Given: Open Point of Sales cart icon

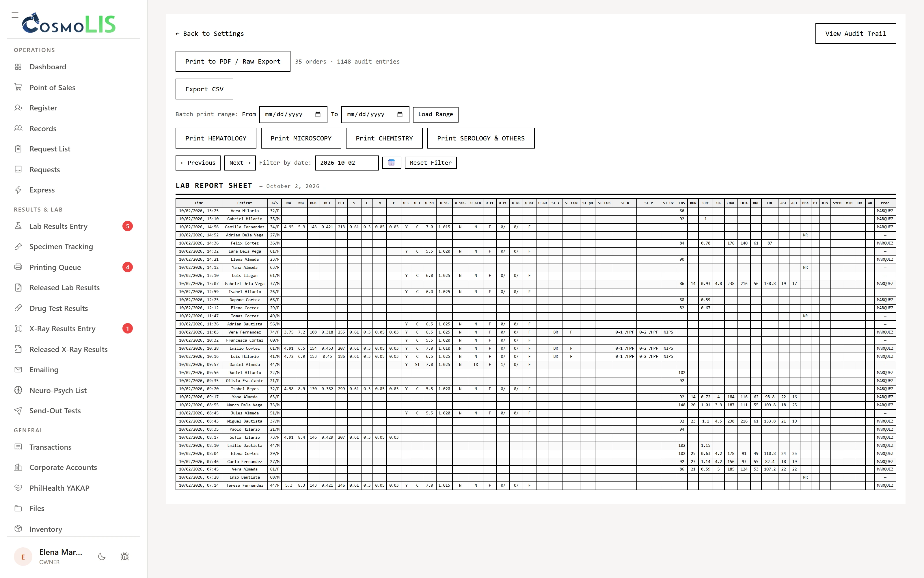Looking at the screenshot, I should (x=18, y=87).
